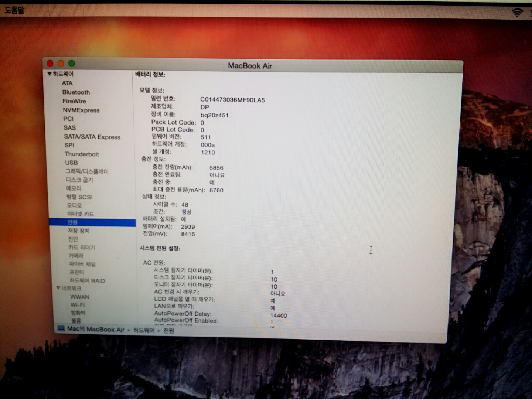The image size is (532, 399).
Task: Click the green zoom window button
Action: [x=72, y=64]
